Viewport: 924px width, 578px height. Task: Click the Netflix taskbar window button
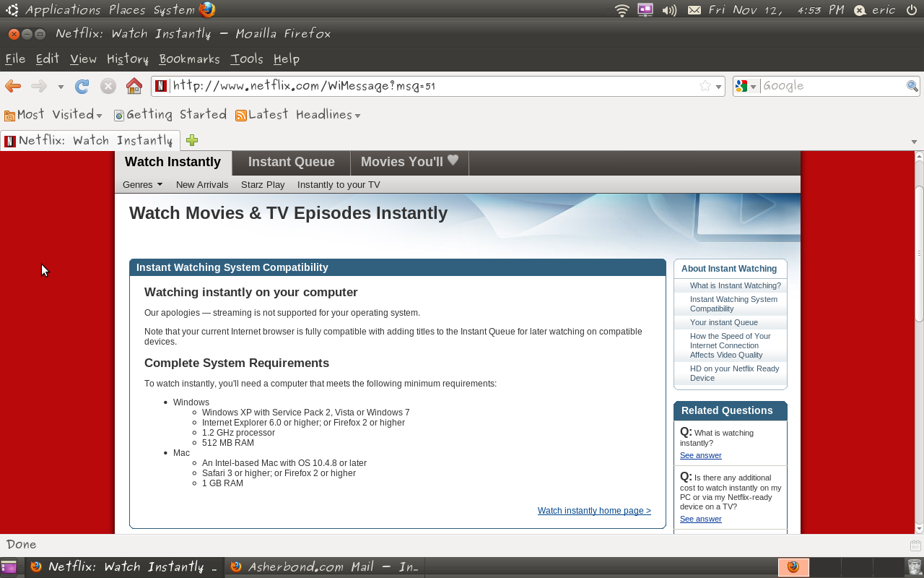(x=124, y=567)
